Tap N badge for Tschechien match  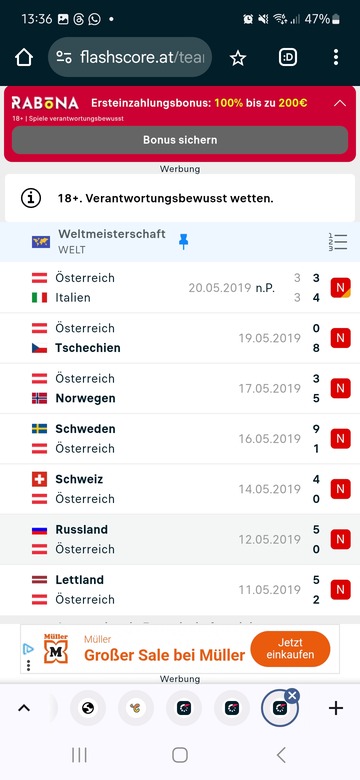(341, 338)
